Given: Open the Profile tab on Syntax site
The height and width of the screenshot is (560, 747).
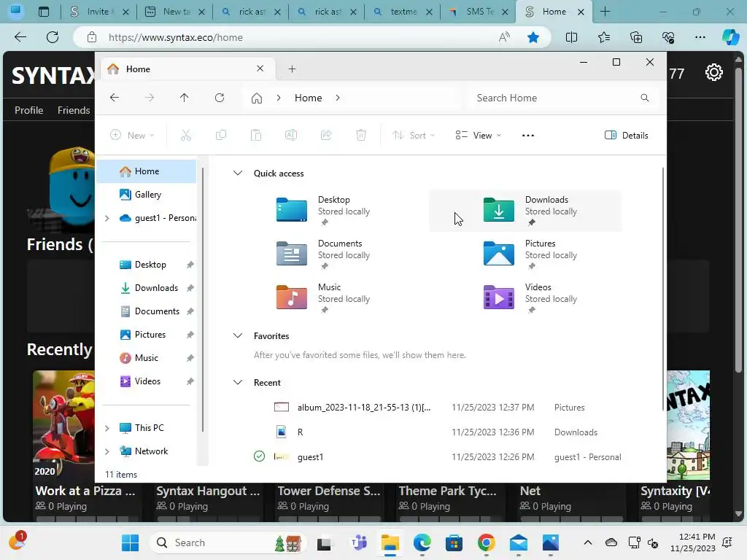Looking at the screenshot, I should 29,110.
